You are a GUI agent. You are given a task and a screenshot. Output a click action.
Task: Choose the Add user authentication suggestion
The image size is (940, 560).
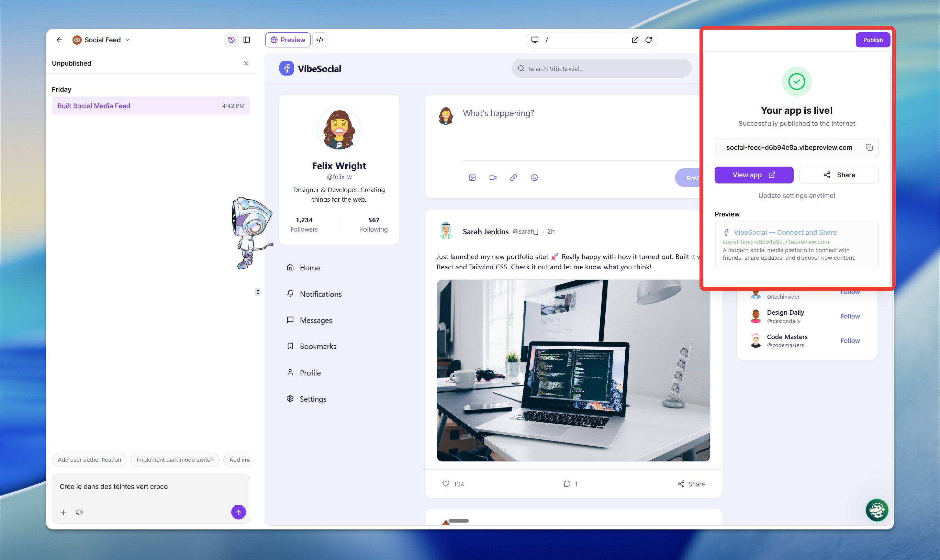[89, 460]
